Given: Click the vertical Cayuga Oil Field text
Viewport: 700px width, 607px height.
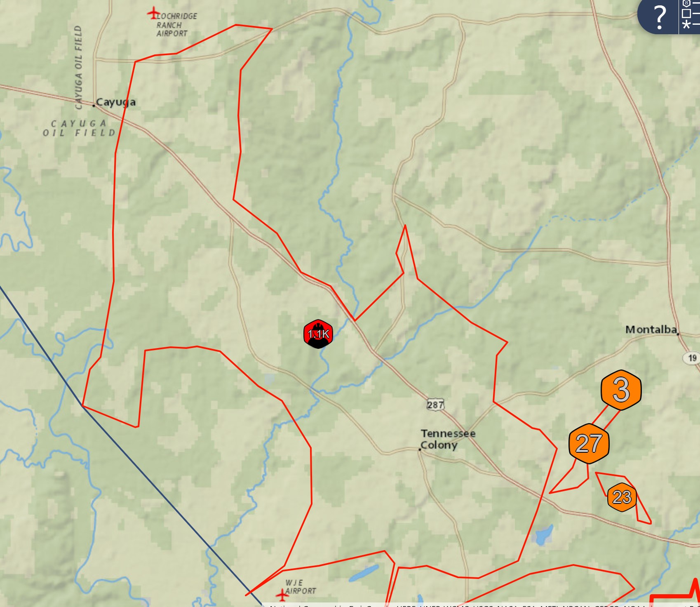Looking at the screenshot, I should coord(78,67).
